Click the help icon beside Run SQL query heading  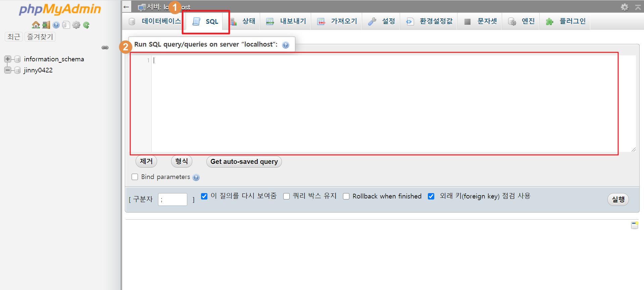[x=286, y=45]
